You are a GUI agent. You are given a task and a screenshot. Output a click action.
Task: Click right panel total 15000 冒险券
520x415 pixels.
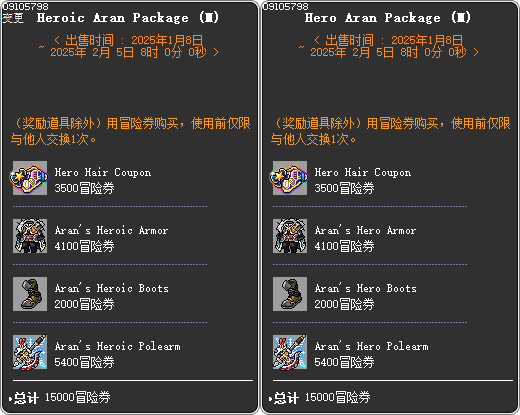pyautogui.click(x=337, y=397)
